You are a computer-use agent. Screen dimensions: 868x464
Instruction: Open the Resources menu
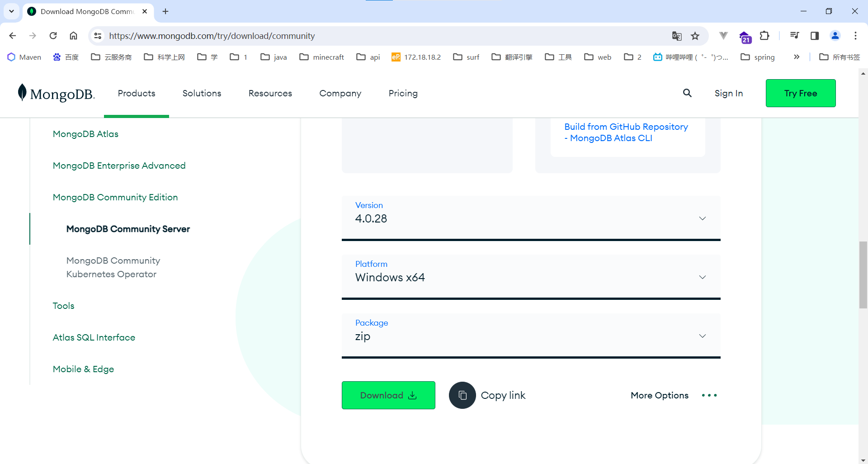(270, 93)
